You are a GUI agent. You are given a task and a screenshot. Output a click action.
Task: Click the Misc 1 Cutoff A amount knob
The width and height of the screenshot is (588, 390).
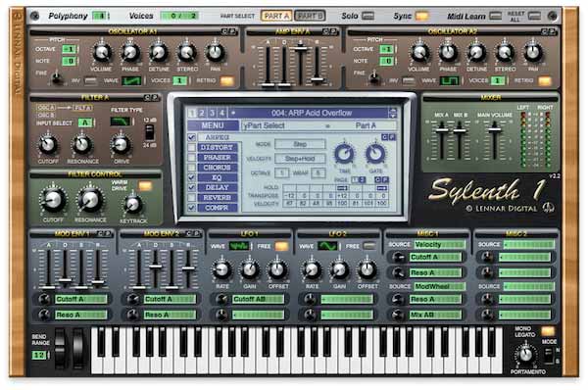coord(398,257)
